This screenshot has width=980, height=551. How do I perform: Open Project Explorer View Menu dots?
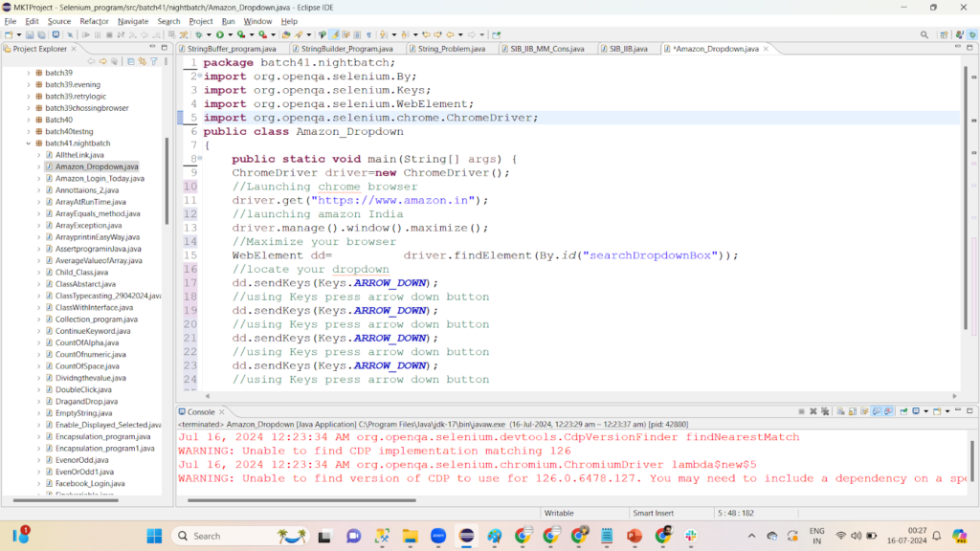tap(166, 61)
